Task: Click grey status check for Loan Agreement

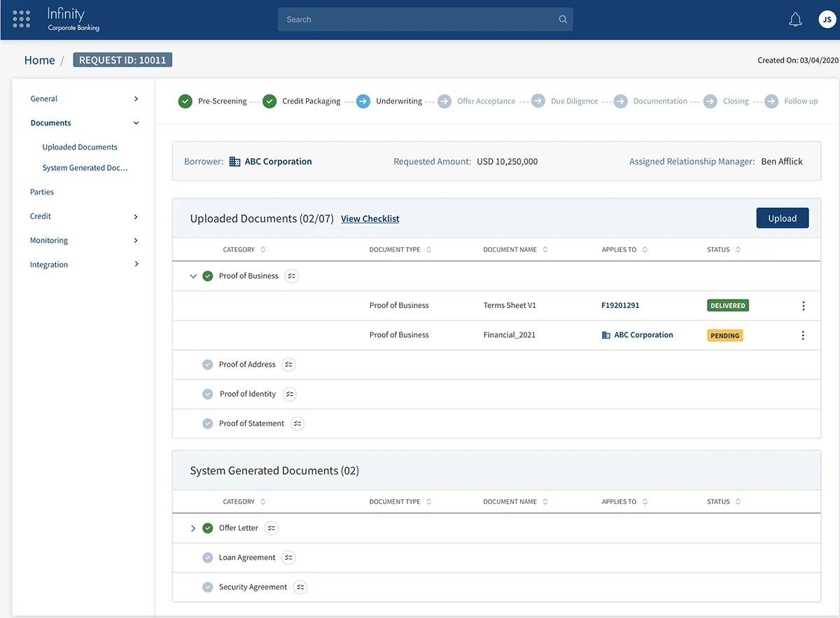Action: tap(207, 558)
